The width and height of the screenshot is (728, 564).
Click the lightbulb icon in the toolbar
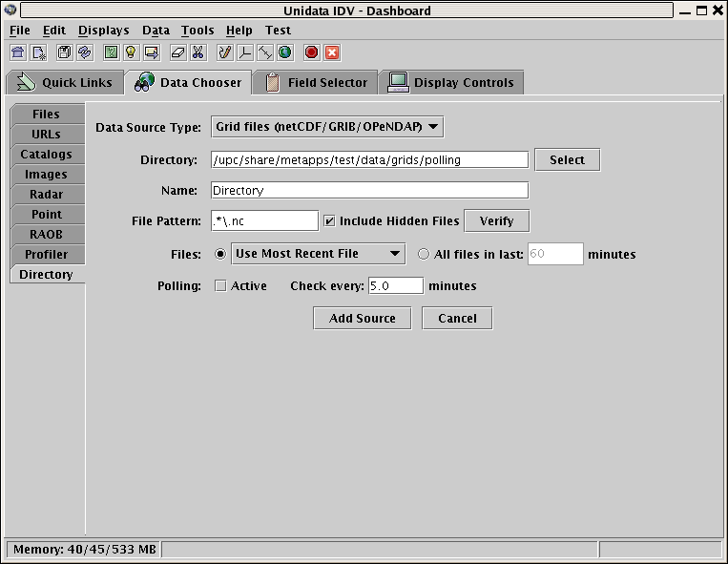pos(131,52)
